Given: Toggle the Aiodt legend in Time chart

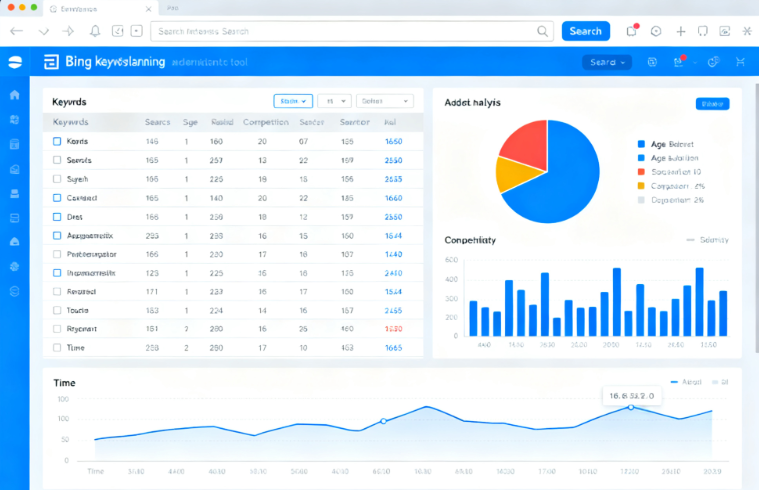Looking at the screenshot, I should 686,382.
